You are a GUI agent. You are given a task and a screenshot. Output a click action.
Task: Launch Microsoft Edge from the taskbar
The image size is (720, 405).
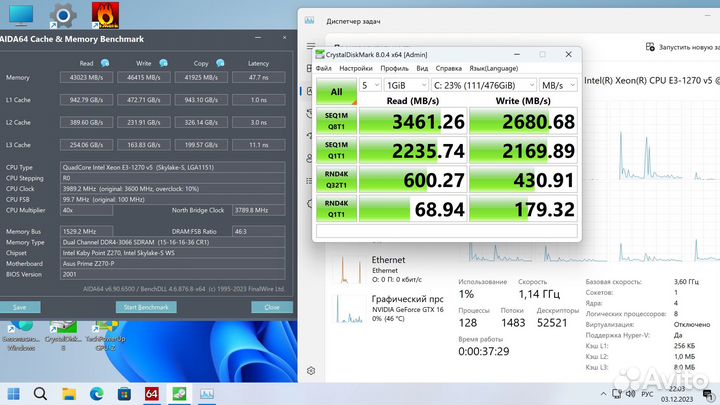coord(96,394)
